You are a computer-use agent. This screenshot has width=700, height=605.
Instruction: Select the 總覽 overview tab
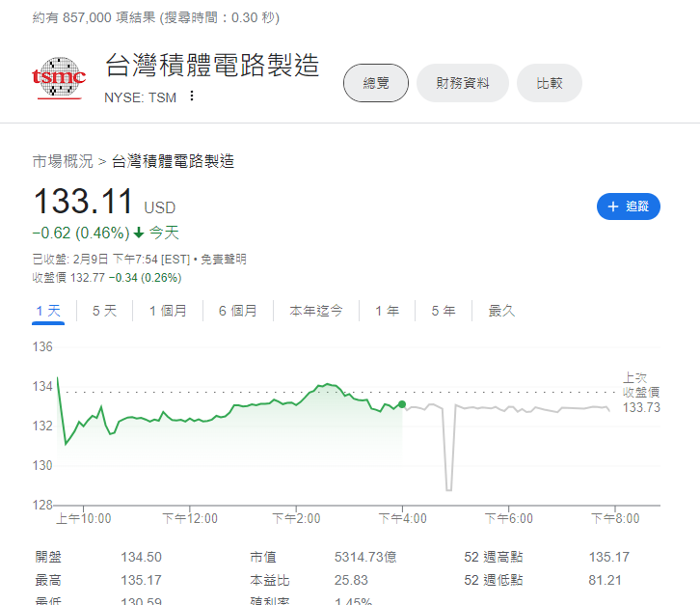376,83
